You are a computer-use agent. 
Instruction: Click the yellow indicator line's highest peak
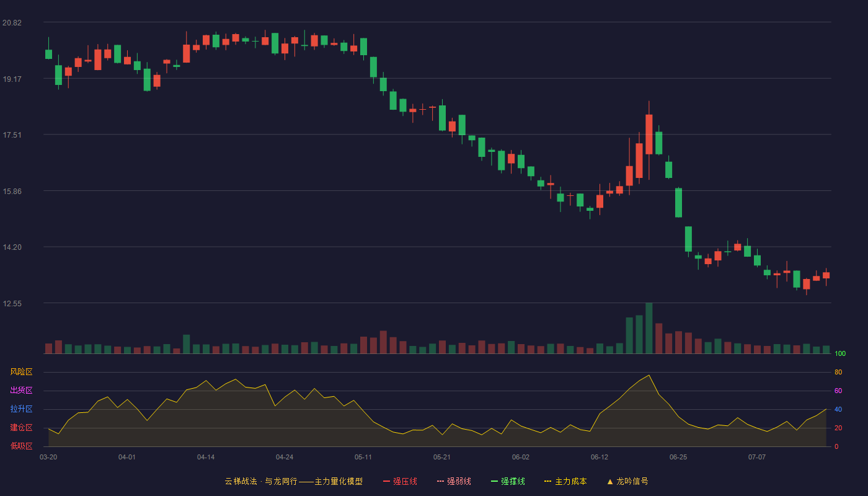point(649,375)
